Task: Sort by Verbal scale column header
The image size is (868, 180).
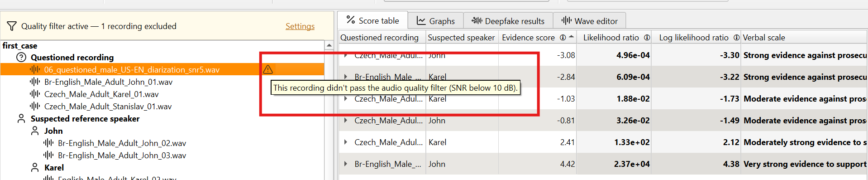Action: (x=804, y=38)
